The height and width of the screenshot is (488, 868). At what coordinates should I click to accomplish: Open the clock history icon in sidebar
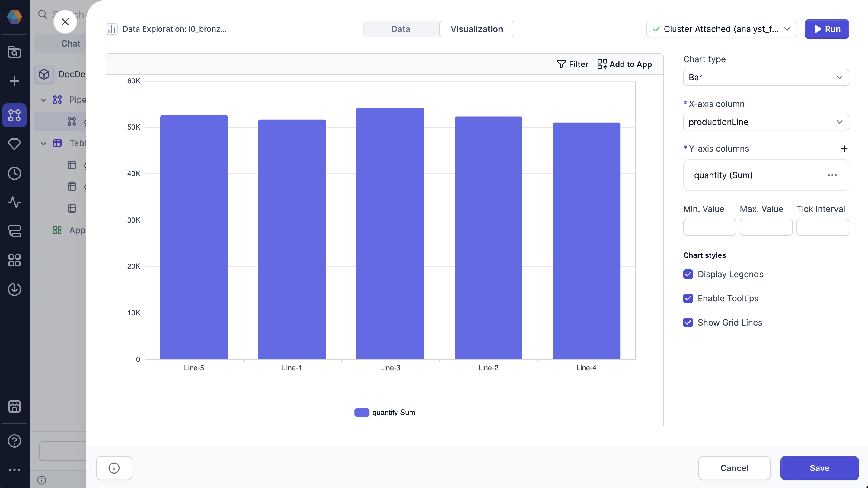coord(14,173)
